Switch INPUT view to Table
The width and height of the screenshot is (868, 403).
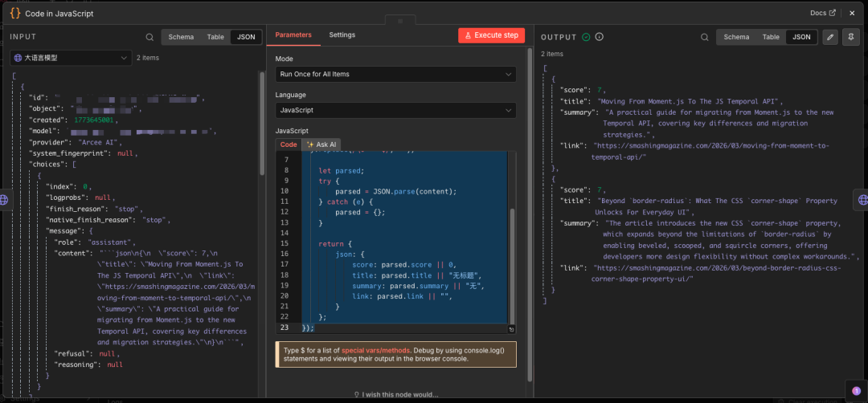215,37
